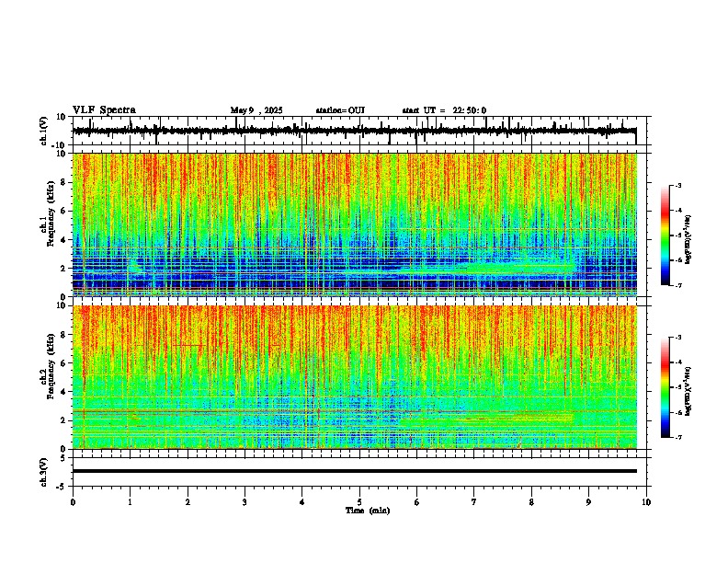The width and height of the screenshot is (728, 563).
Task: Click the date text "May 9, 2025"
Action: click(x=256, y=110)
